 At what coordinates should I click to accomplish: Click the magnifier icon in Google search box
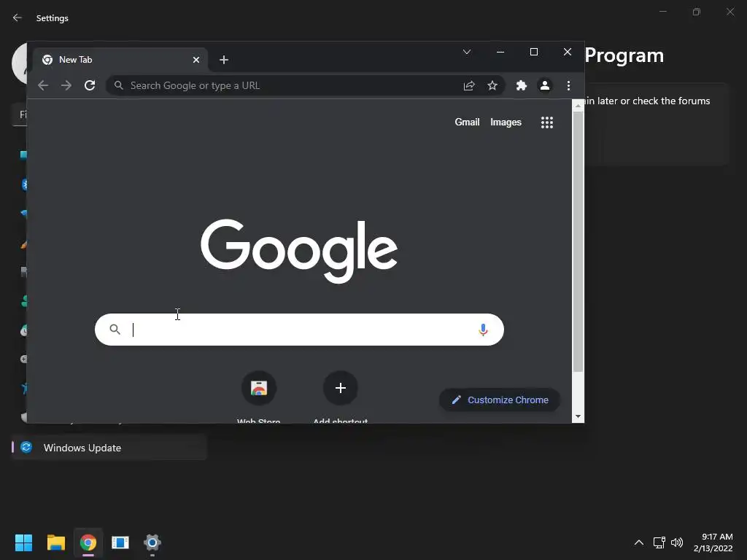coord(115,330)
